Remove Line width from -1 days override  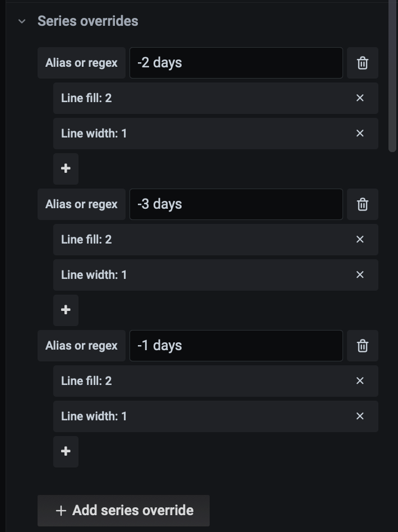pos(360,416)
